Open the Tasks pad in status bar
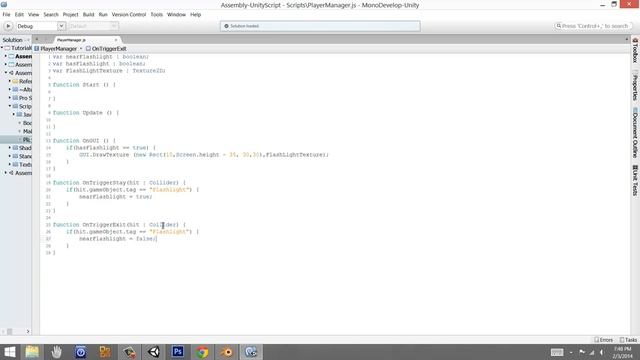Screen dimensions: 640x360 click(x=629, y=340)
